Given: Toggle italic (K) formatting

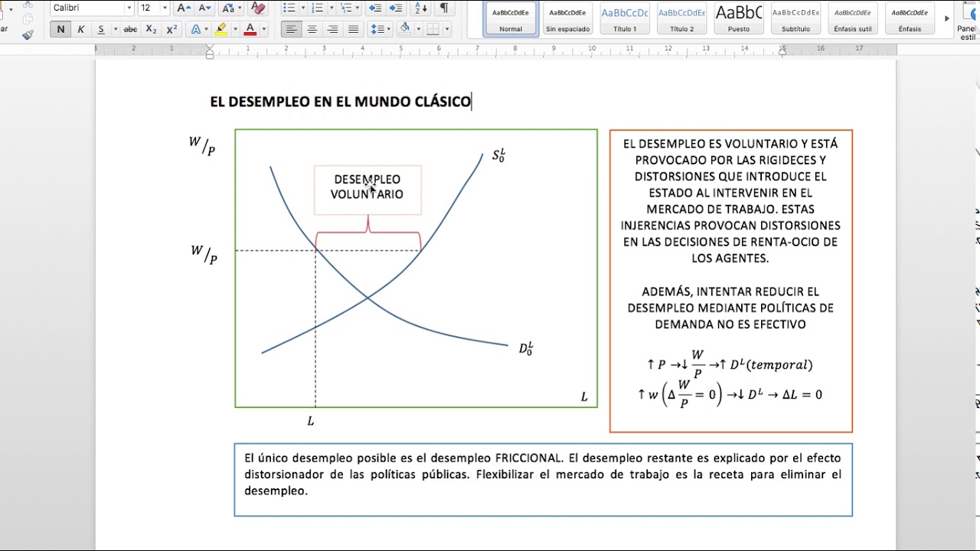Looking at the screenshot, I should [x=80, y=29].
